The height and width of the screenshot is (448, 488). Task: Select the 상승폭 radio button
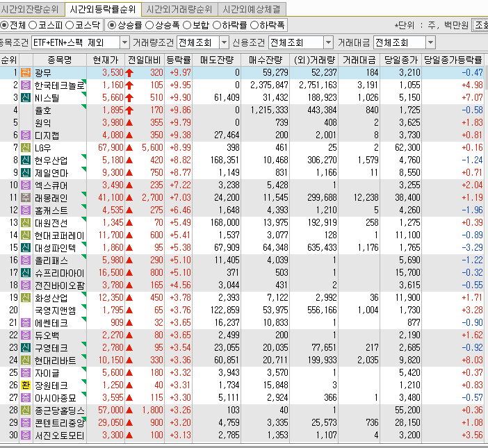click(x=149, y=25)
